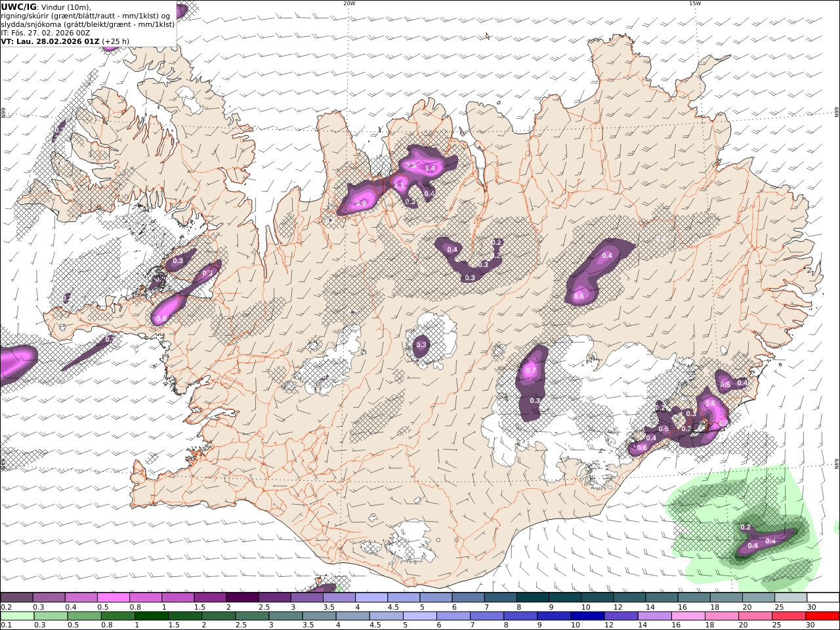Click the legend text 'slydda/snjókoma' in the header
This screenshot has width=840, height=630.
coord(31,24)
